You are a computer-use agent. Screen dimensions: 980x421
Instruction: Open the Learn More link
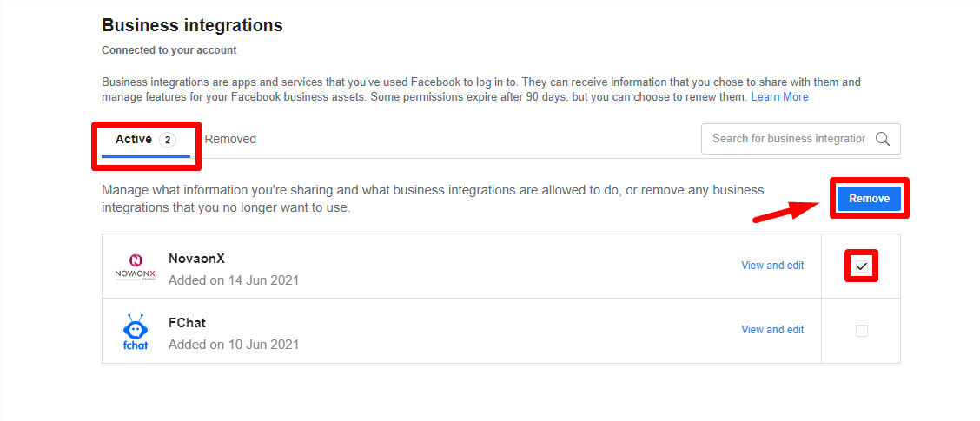point(779,97)
